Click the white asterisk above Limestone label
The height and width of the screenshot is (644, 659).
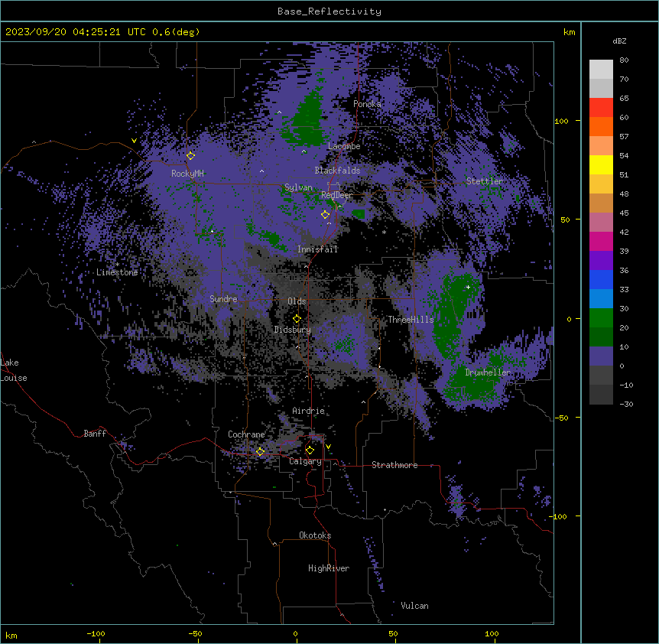click(x=117, y=265)
